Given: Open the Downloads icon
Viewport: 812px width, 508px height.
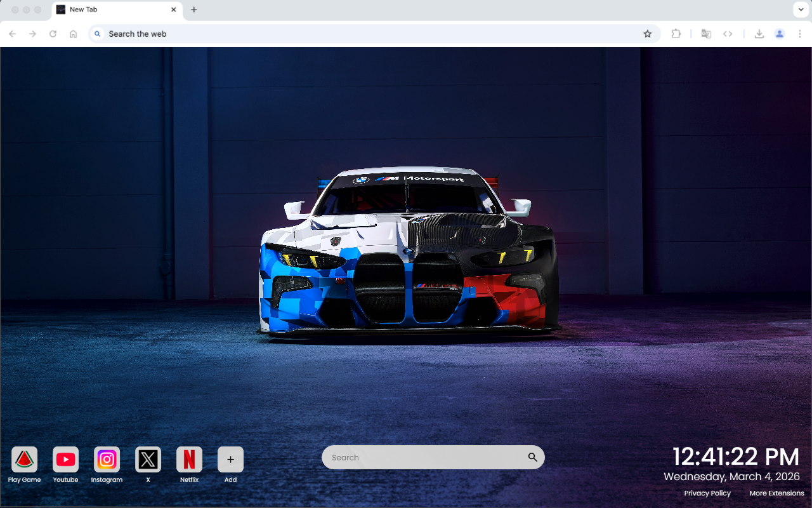Looking at the screenshot, I should tap(759, 34).
